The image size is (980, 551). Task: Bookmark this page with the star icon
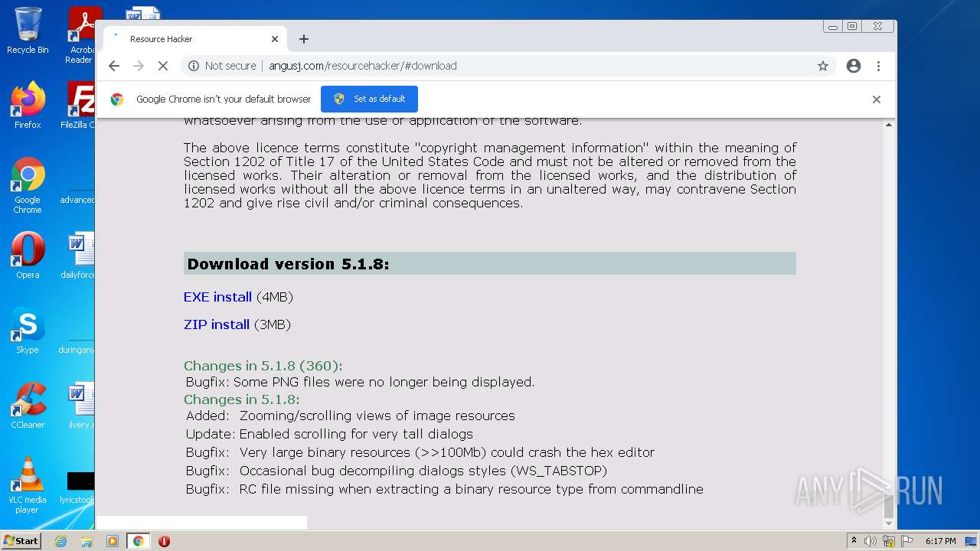(x=823, y=66)
